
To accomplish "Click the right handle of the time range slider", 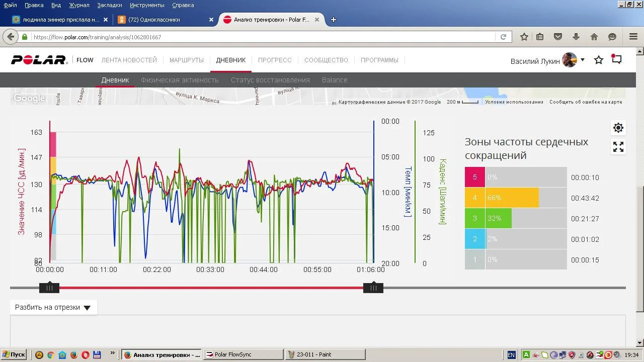I will click(x=373, y=288).
